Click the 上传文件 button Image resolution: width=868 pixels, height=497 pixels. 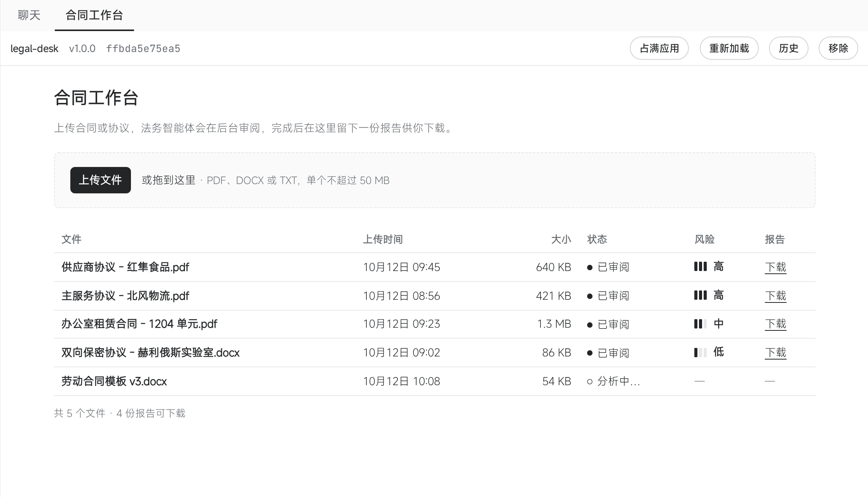pyautogui.click(x=100, y=180)
